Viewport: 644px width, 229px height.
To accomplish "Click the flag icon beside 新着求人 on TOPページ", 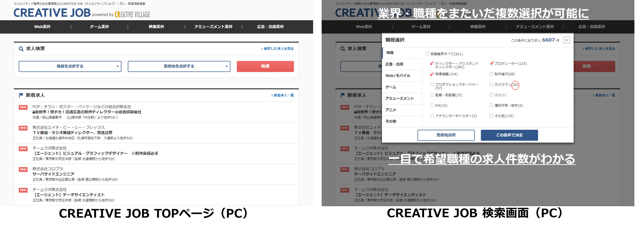I will (x=21, y=95).
